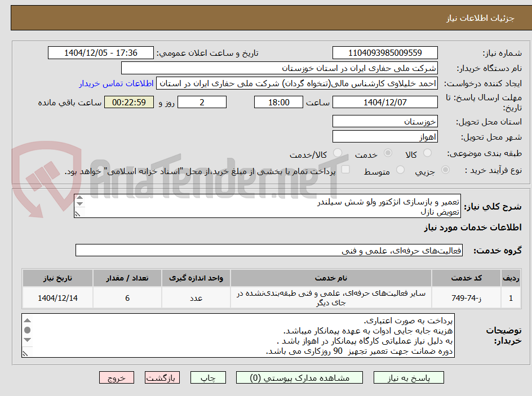Click the توضیحات خریدار text area

tap(238, 335)
